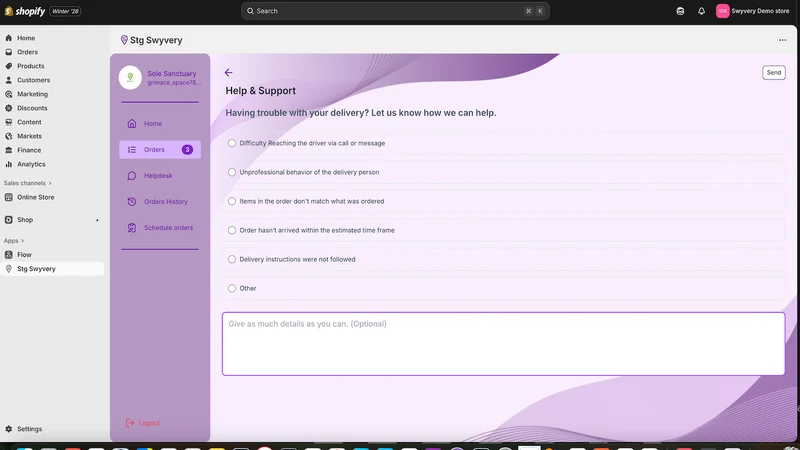Image resolution: width=800 pixels, height=450 pixels.
Task: Select Stg Swyvery app in sidebar
Action: [52, 269]
